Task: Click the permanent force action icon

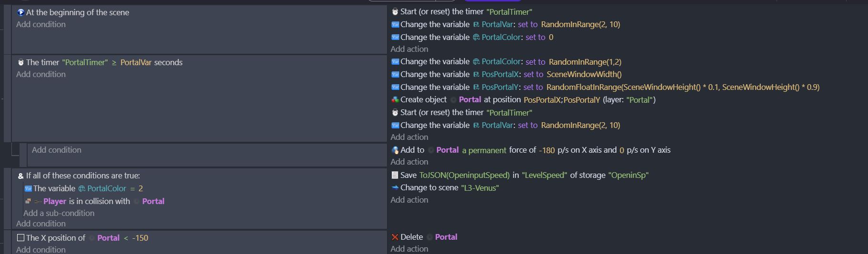Action: (x=395, y=150)
